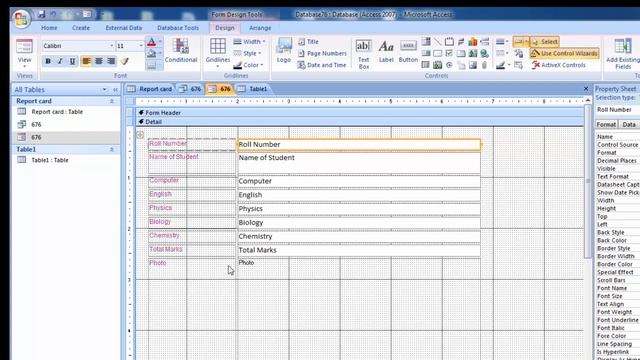Image resolution: width=640 pixels, height=360 pixels.
Task: Select the Check Box control icon
Action: [x=449, y=53]
